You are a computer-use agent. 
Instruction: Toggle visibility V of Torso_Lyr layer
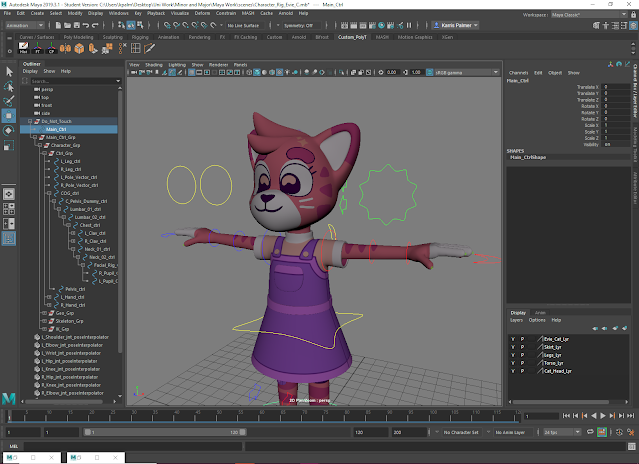[513, 363]
